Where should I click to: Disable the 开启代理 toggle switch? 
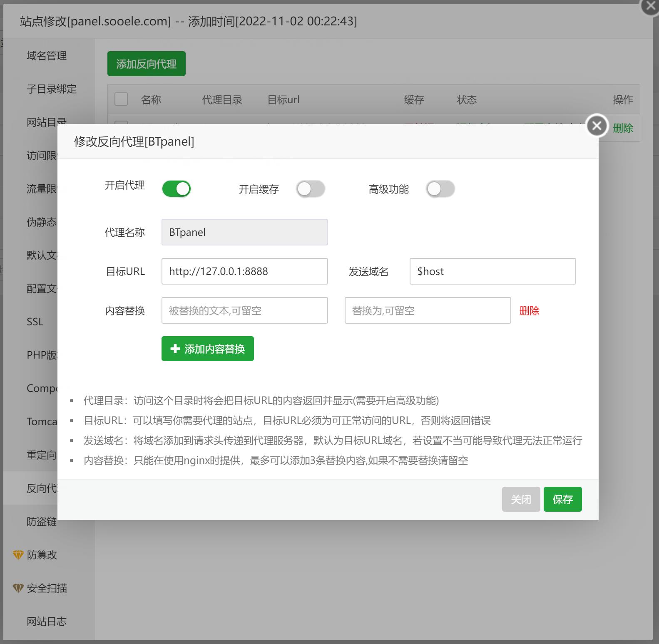(x=177, y=189)
